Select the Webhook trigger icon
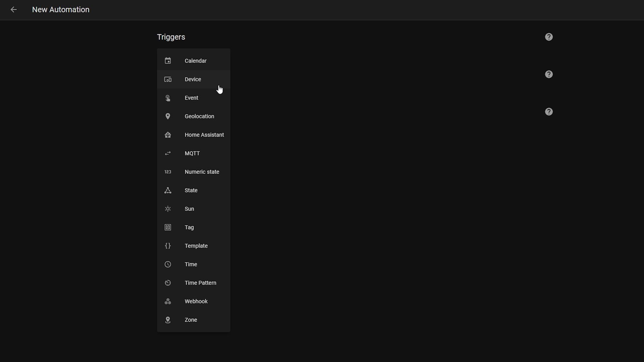 pyautogui.click(x=168, y=301)
